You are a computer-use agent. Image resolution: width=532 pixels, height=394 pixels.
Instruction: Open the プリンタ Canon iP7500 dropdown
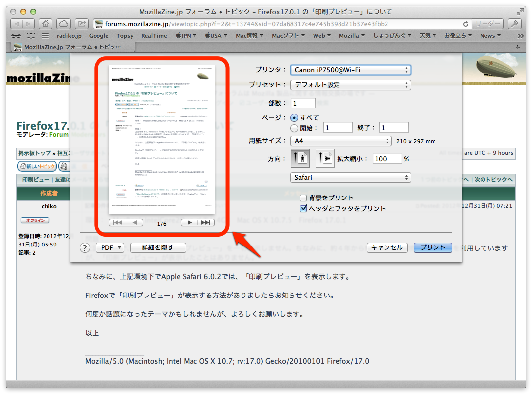point(350,70)
